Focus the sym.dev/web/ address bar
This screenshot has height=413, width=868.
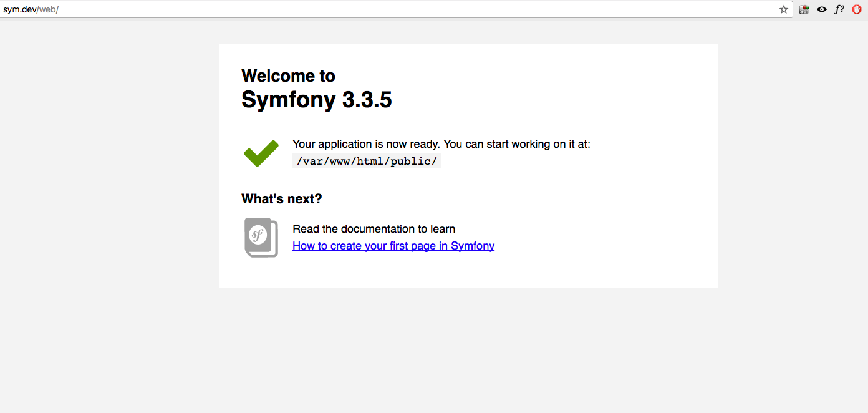pyautogui.click(x=397, y=9)
